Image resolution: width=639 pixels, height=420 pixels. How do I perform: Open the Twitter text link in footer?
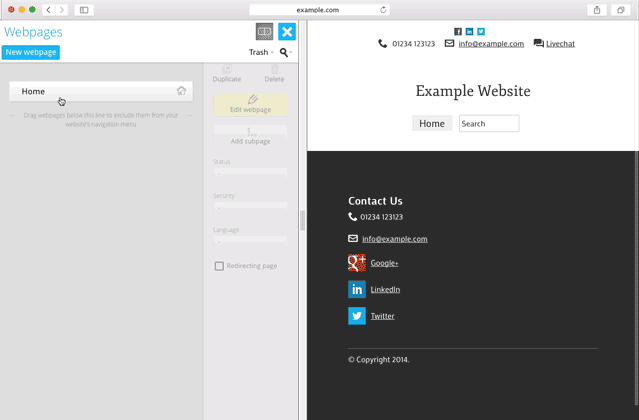pos(382,316)
